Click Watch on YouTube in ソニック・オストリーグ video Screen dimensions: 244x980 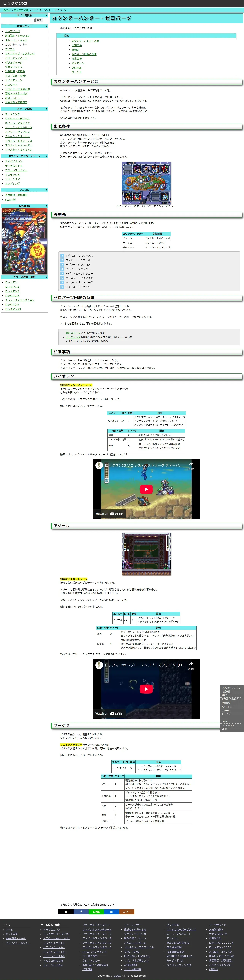[x=109, y=513]
